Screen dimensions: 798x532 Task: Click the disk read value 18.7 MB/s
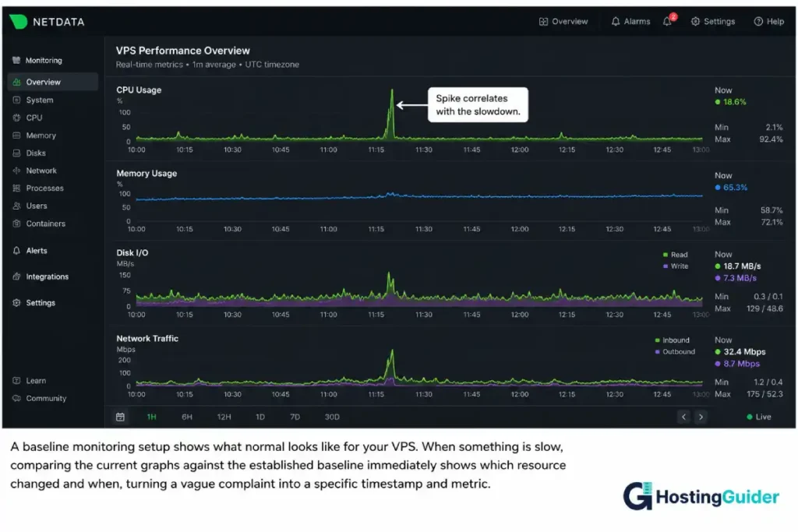coord(742,266)
